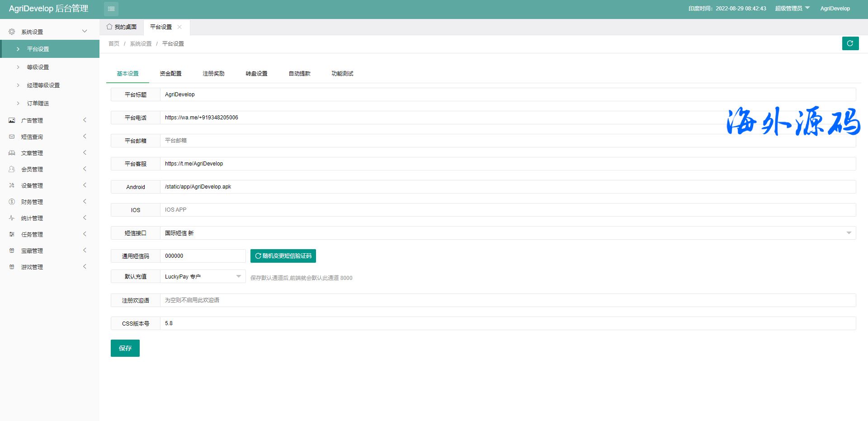Image resolution: width=868 pixels, height=421 pixels.
Task: Switch to the 转盘设置 tab
Action: point(256,74)
